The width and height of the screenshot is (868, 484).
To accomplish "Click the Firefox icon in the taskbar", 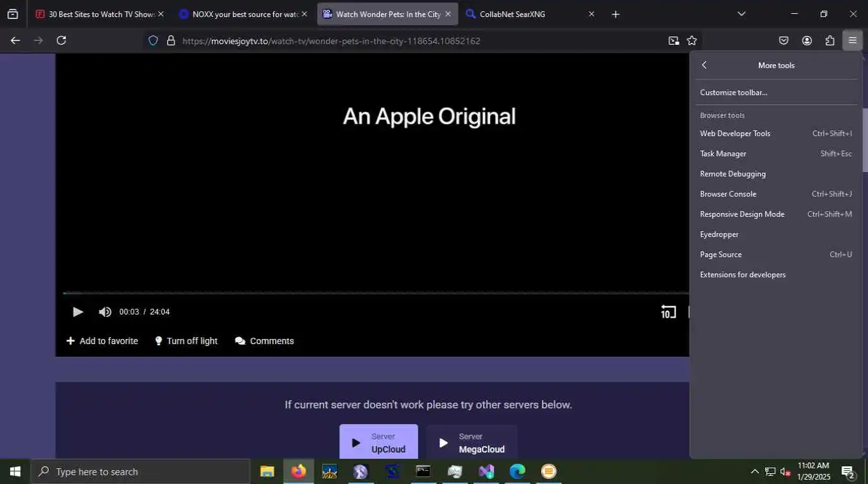I will pos(298,471).
